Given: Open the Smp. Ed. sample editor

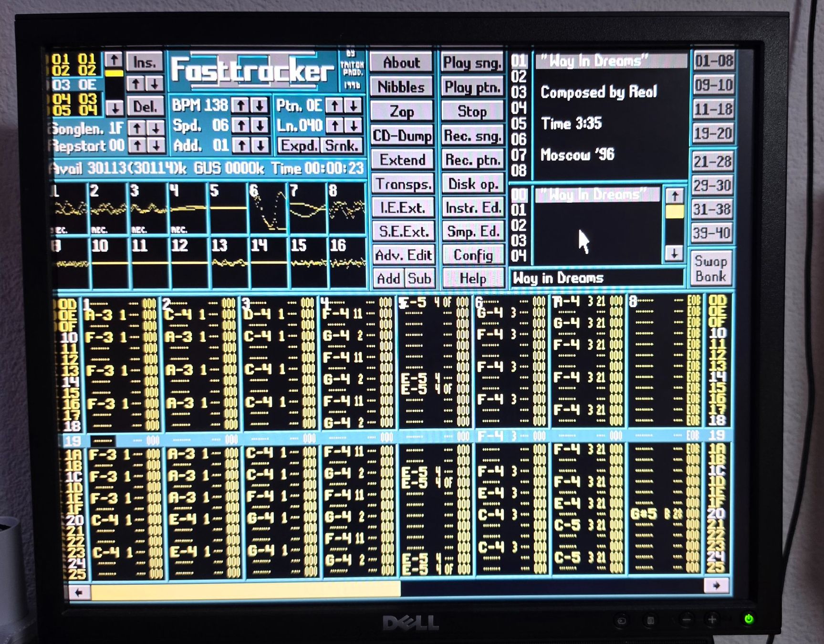Looking at the screenshot, I should (473, 231).
